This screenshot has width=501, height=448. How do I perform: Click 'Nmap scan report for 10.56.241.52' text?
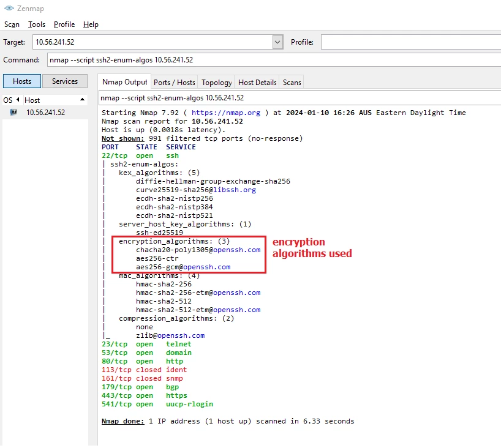click(172, 121)
